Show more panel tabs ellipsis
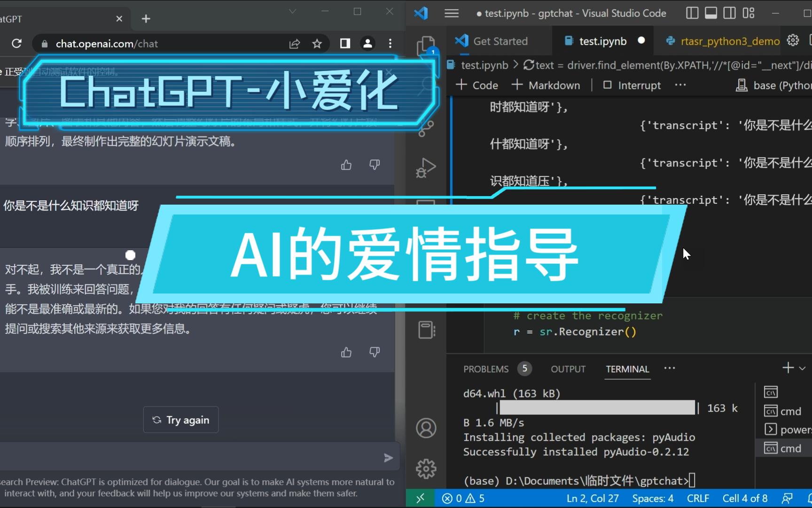 click(670, 368)
